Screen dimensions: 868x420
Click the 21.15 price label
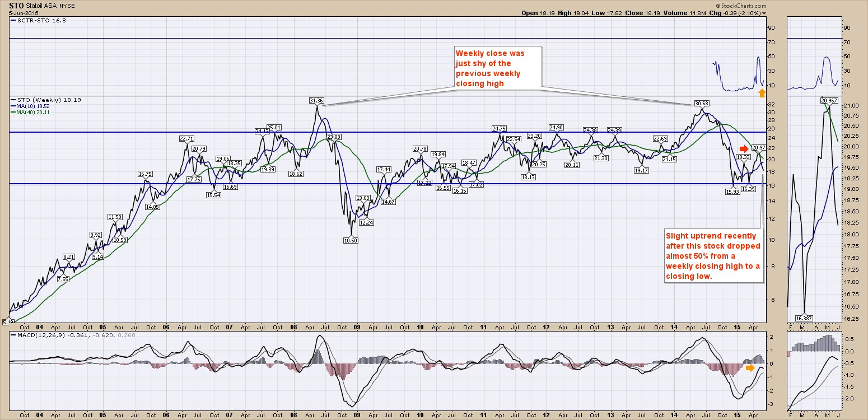click(669, 160)
